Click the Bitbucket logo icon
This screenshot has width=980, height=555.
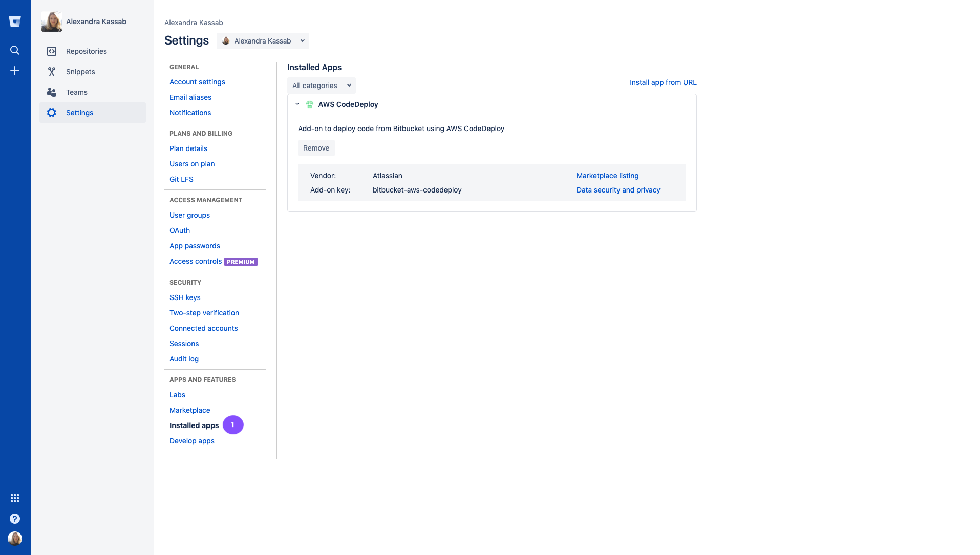click(15, 21)
